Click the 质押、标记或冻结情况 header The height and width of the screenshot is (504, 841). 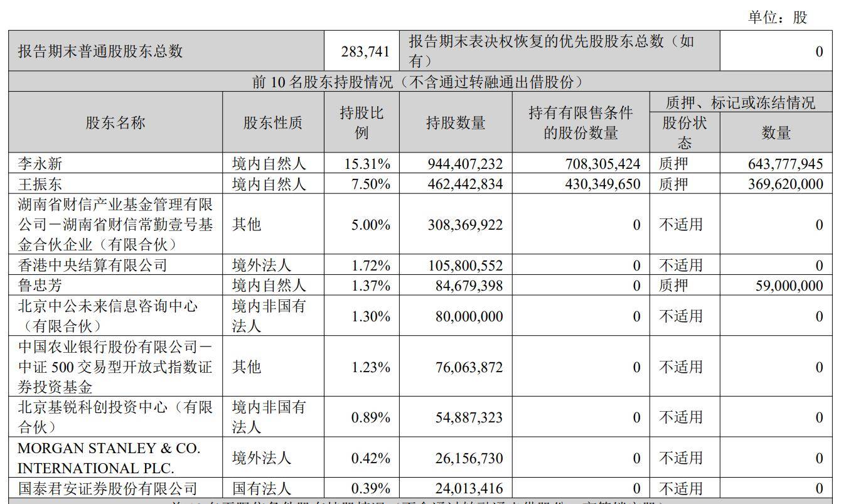point(741,102)
